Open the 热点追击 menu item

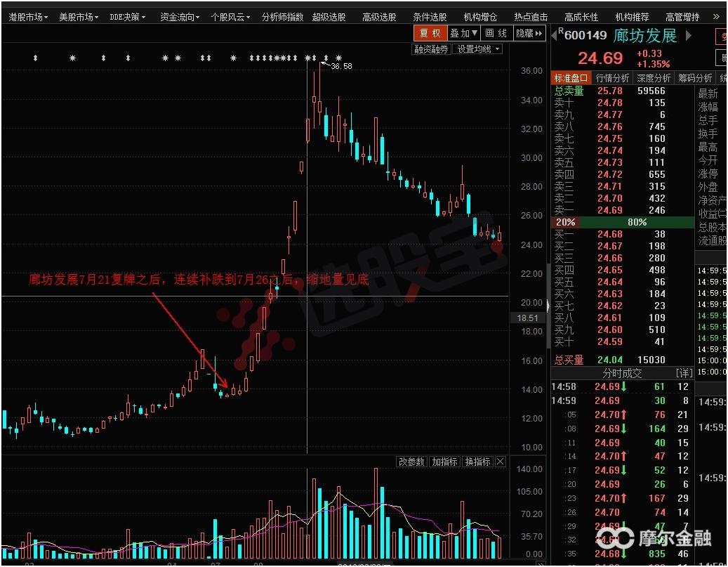531,15
